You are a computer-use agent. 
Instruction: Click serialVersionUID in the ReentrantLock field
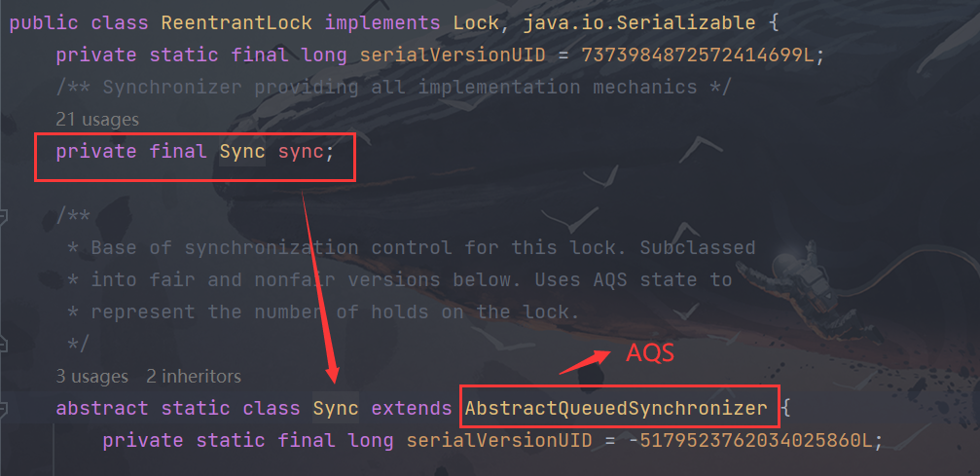point(453,55)
